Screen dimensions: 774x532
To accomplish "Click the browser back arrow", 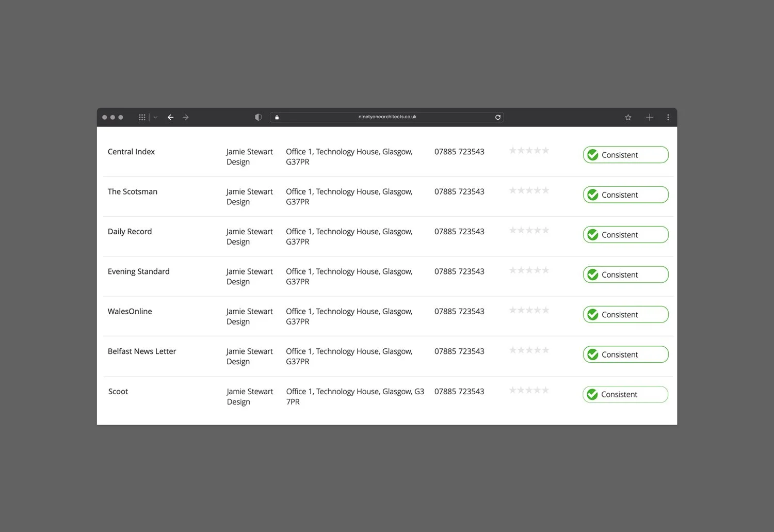I will tap(170, 118).
